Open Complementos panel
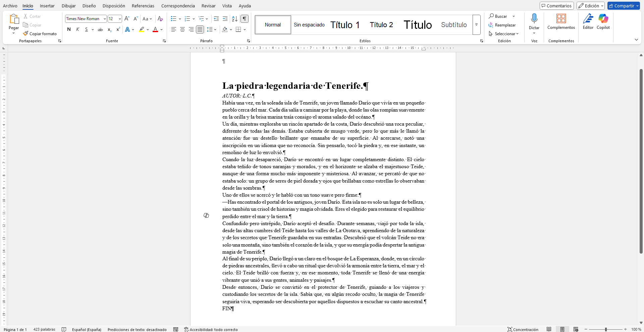The width and height of the screenshot is (644, 332). 561,22
